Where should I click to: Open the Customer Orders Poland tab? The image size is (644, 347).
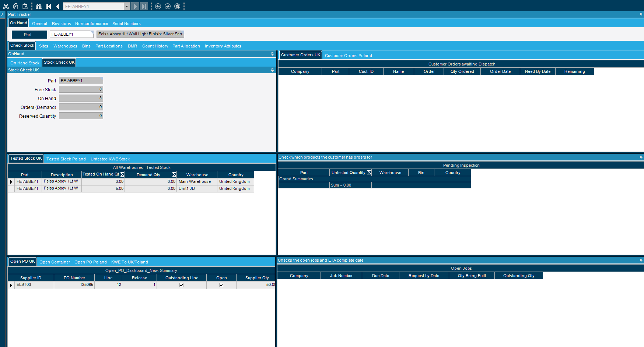click(x=348, y=56)
